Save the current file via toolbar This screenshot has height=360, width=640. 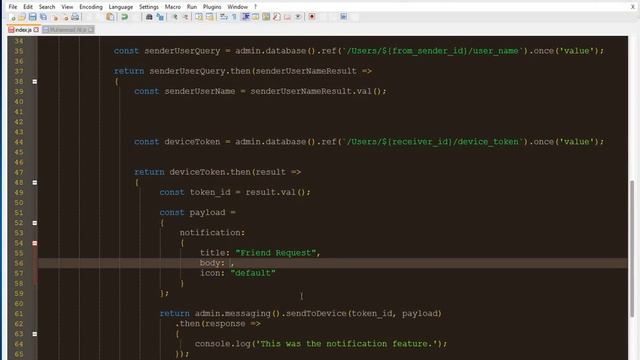(32, 17)
